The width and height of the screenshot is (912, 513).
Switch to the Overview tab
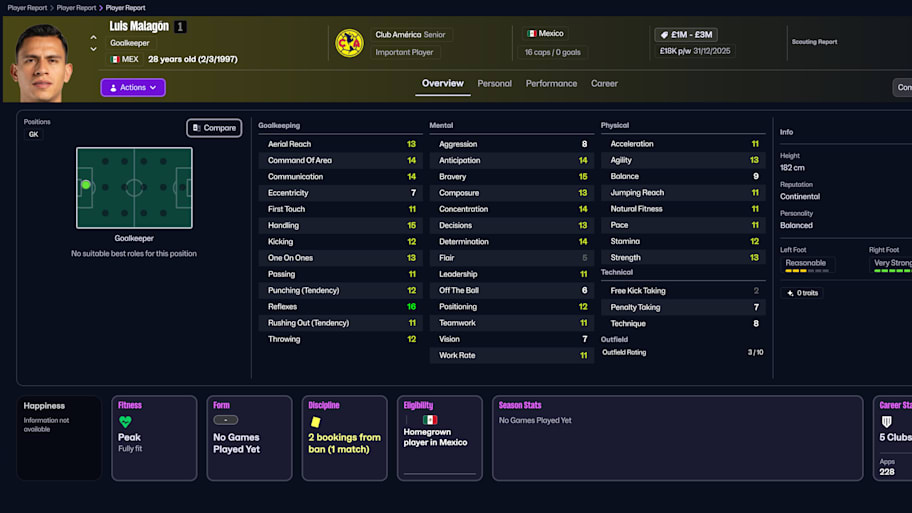coord(443,84)
